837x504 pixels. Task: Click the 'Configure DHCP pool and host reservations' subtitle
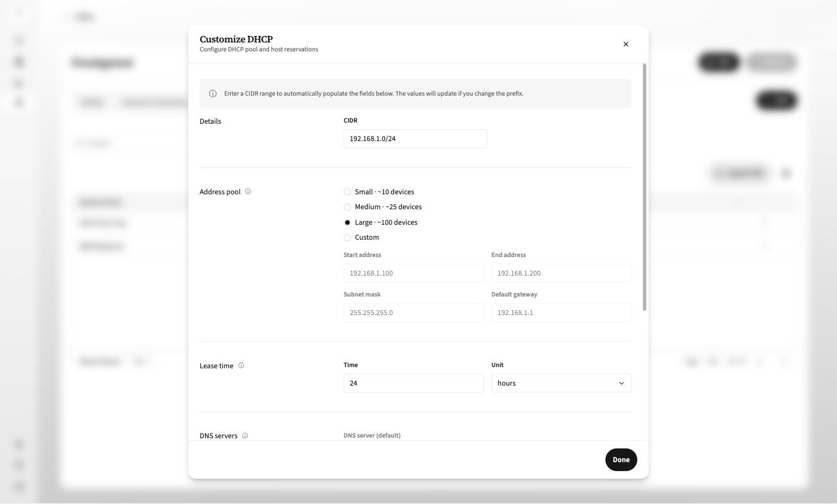pyautogui.click(x=259, y=50)
